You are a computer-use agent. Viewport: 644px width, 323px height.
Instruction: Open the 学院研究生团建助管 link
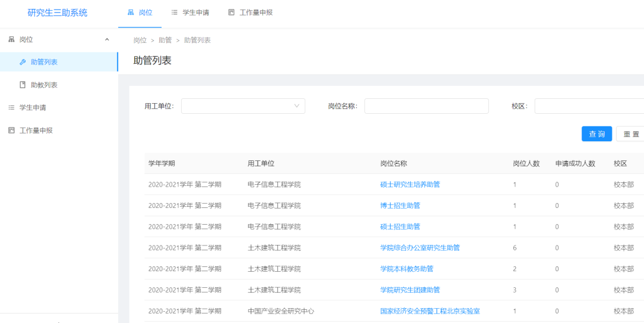[x=410, y=290]
